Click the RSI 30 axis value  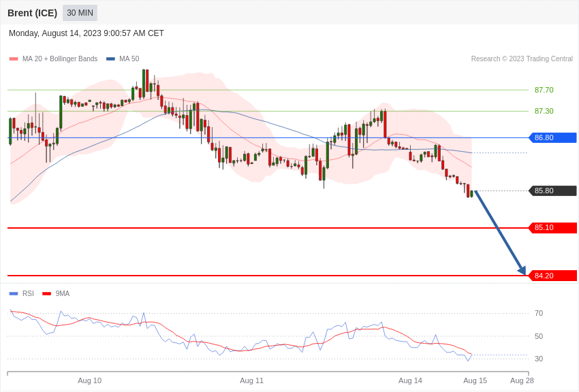tap(539, 359)
